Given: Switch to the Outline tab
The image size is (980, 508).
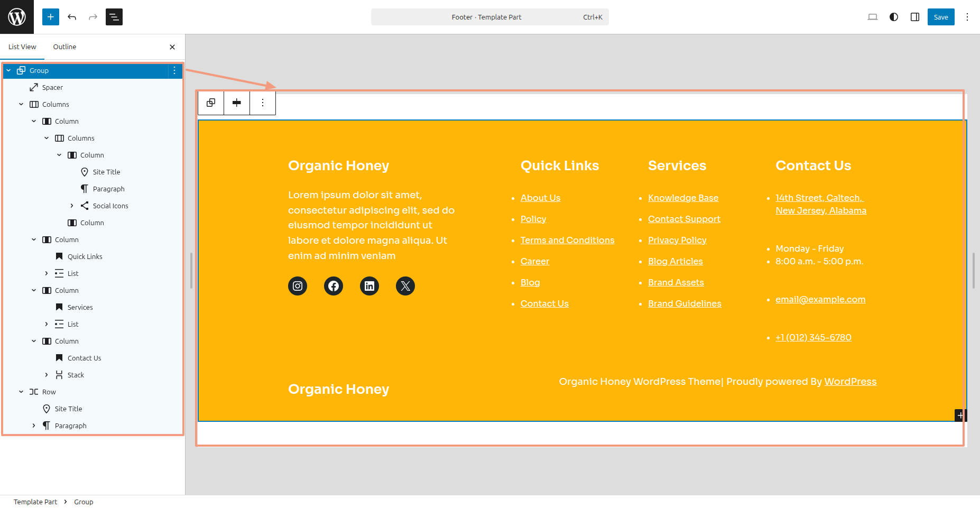Looking at the screenshot, I should coord(64,47).
